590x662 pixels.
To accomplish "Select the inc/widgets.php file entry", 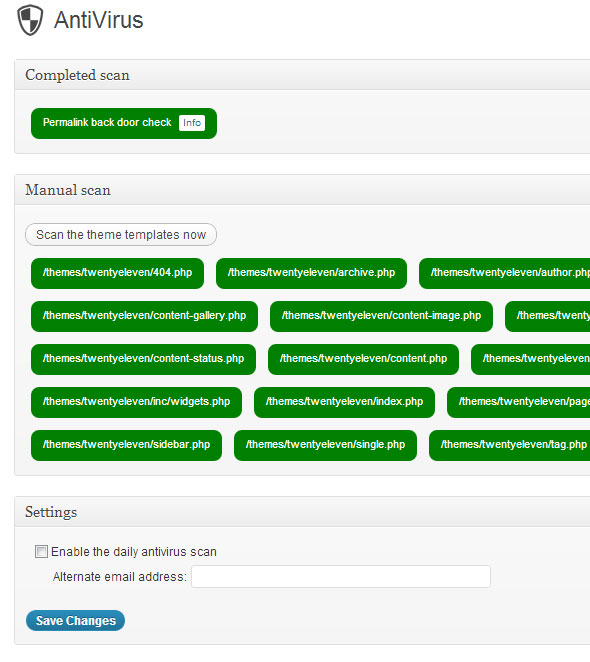I will [136, 402].
